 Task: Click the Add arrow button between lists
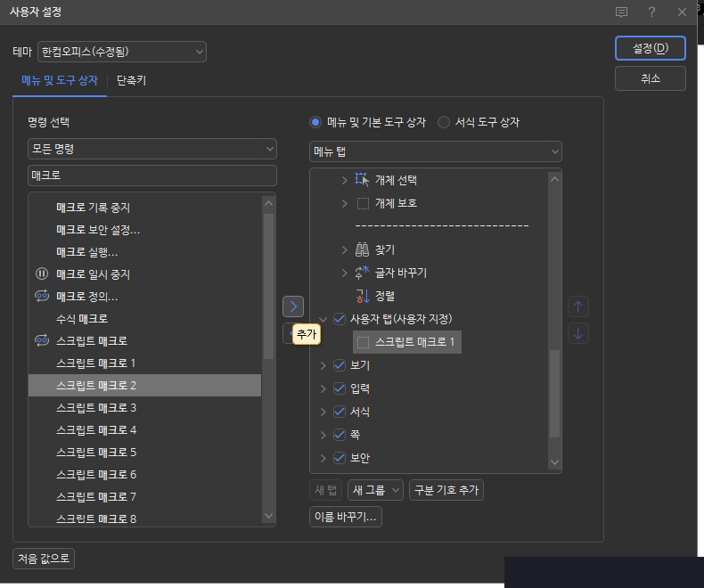(293, 306)
